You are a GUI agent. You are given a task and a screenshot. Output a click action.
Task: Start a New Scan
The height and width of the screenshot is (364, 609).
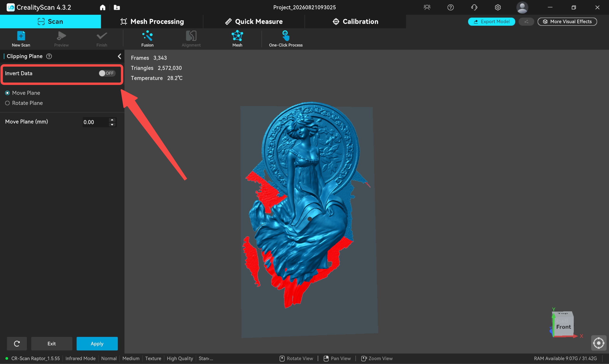pyautogui.click(x=21, y=39)
